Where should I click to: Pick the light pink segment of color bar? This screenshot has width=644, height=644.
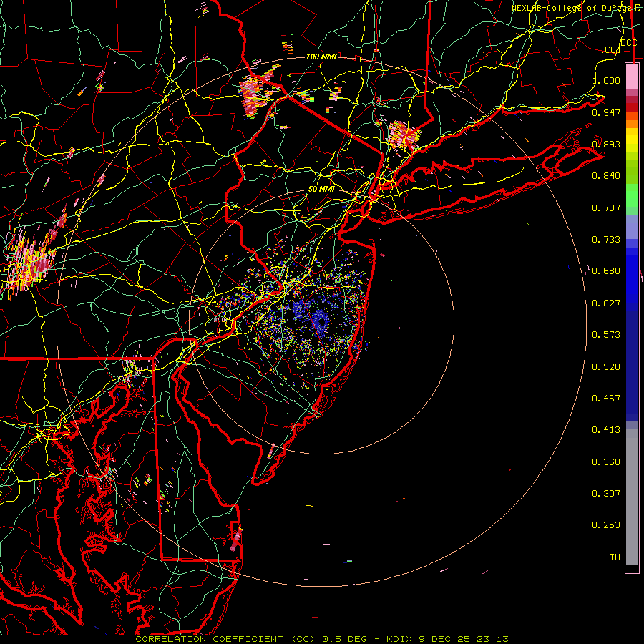pyautogui.click(x=632, y=76)
